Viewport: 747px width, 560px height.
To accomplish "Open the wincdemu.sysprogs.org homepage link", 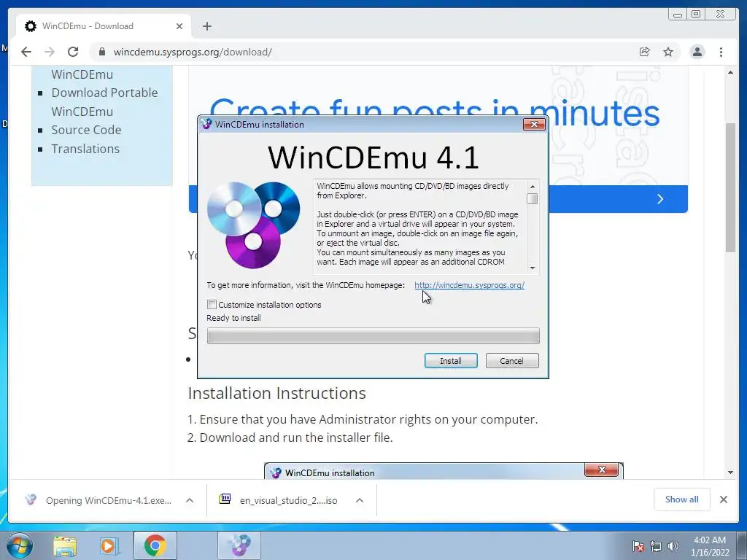I will [x=469, y=285].
